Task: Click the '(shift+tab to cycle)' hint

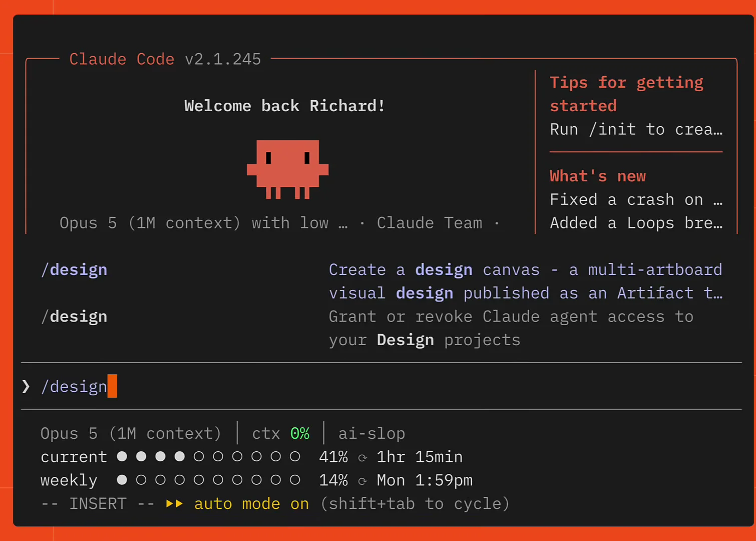Action: click(x=415, y=503)
